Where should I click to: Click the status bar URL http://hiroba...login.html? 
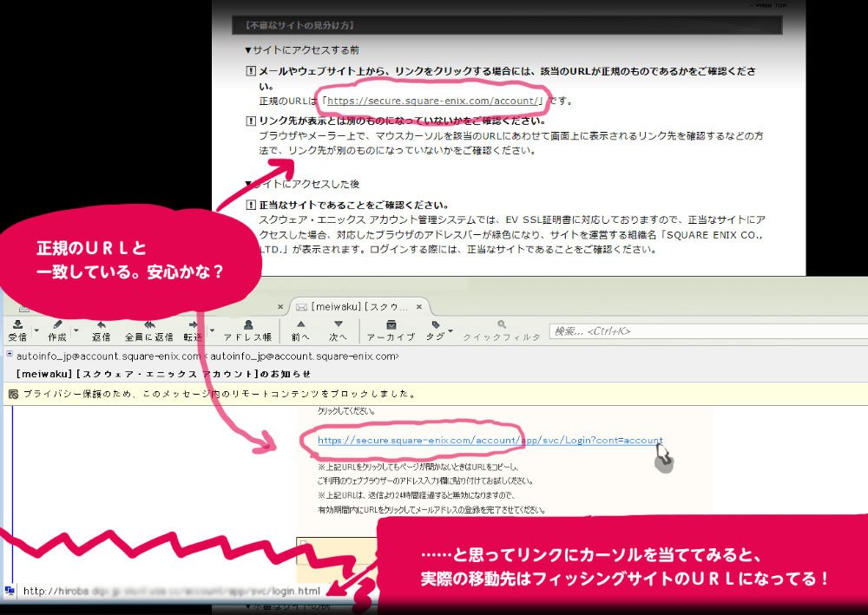172,592
